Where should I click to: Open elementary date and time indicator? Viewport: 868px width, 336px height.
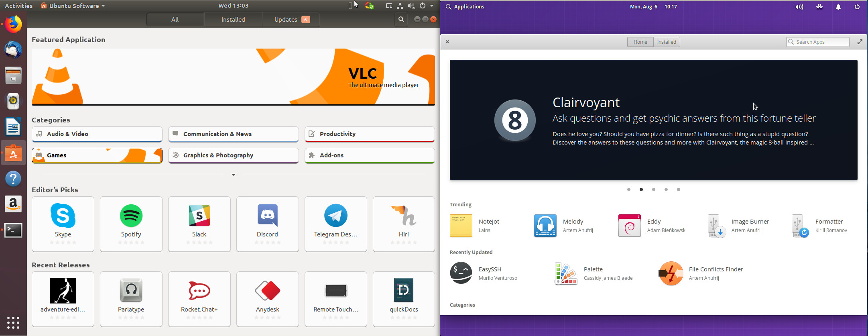tap(653, 7)
